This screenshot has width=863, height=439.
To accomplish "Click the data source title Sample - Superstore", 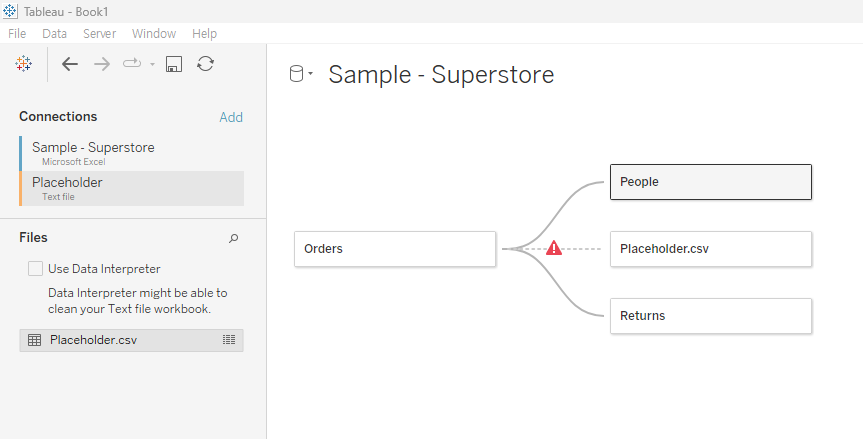I will [441, 75].
